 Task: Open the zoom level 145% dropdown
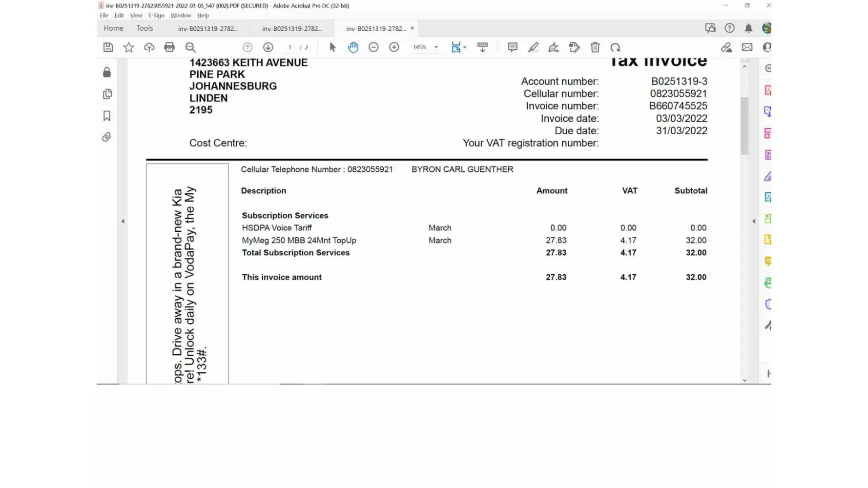tap(436, 47)
